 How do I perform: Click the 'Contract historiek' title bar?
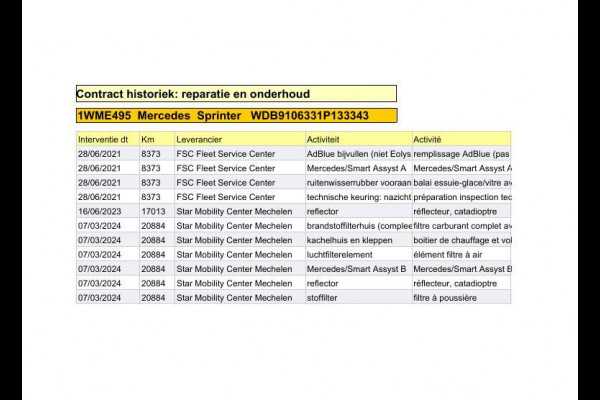tap(235, 94)
